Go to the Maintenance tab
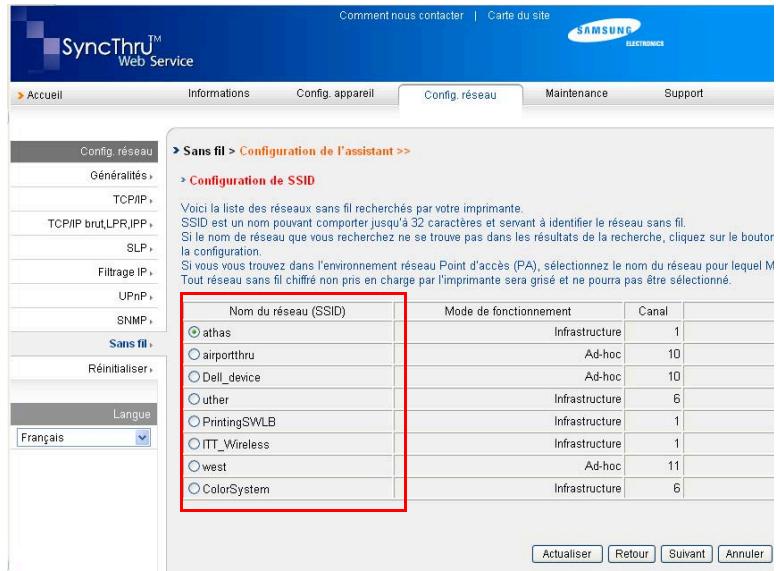This screenshot has width=776, height=571. 576,93
